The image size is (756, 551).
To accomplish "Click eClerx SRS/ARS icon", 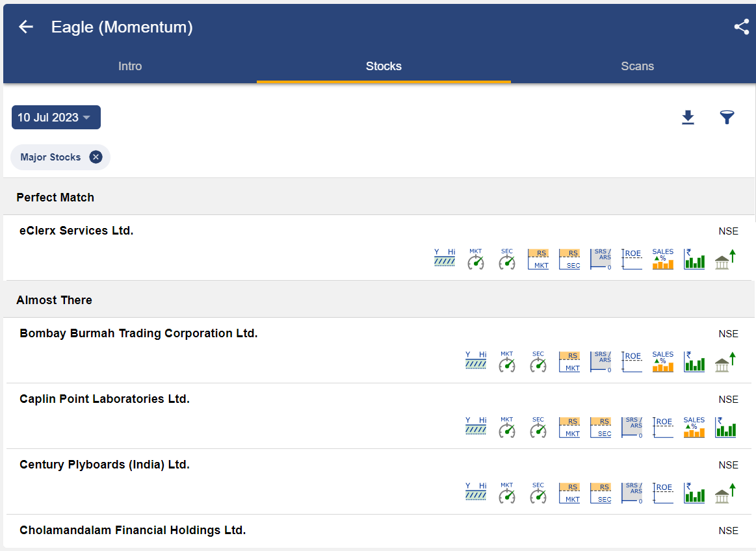I will [x=601, y=259].
